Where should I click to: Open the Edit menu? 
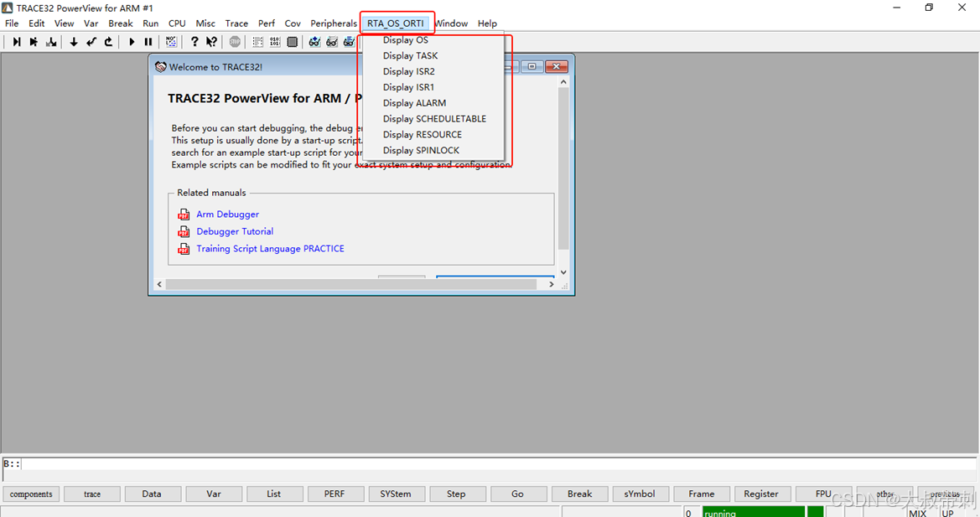coord(36,23)
